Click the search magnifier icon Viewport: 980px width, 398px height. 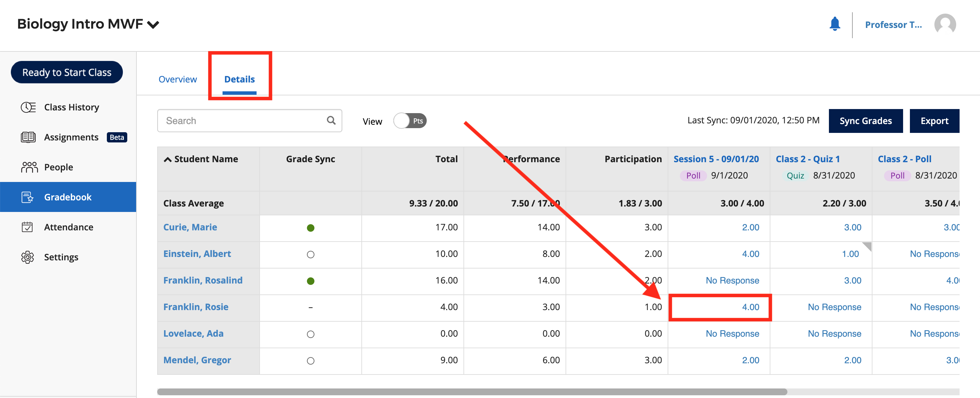pos(331,120)
